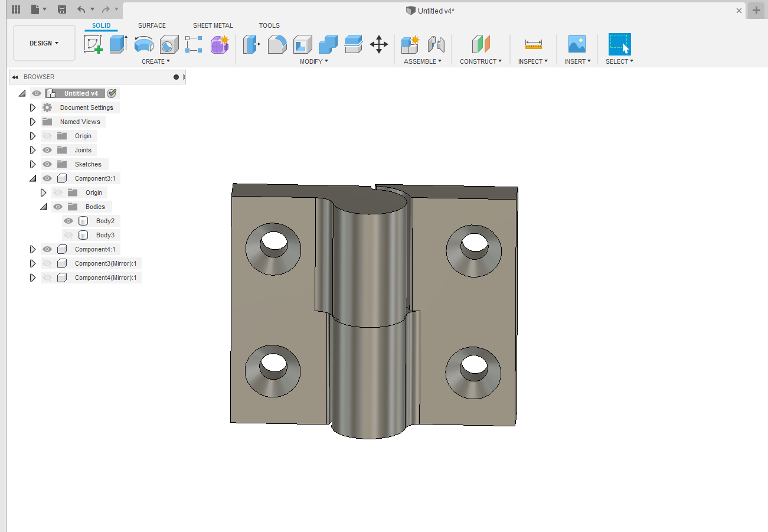The image size is (768, 532).
Task: Select the Offset Face tool
Action: (353, 44)
